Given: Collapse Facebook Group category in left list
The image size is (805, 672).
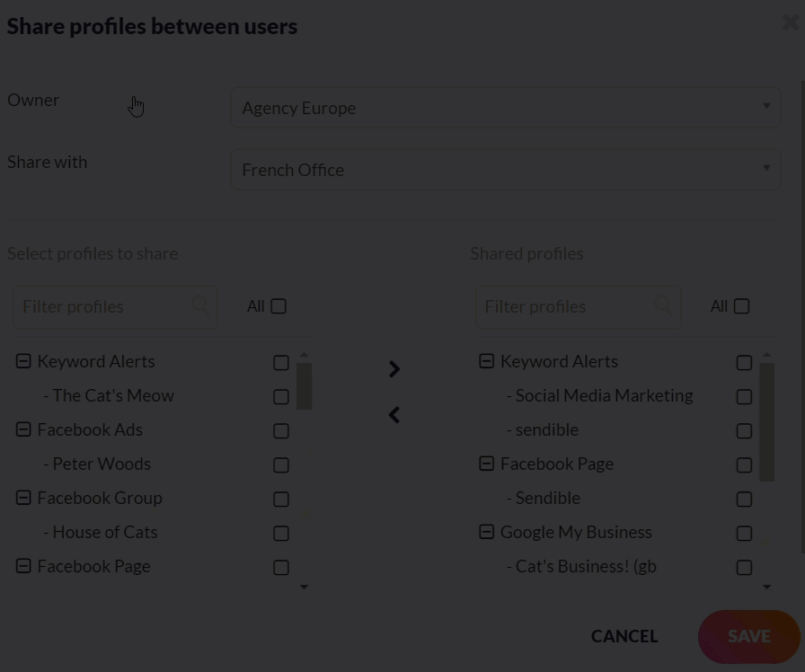Looking at the screenshot, I should coord(23,498).
